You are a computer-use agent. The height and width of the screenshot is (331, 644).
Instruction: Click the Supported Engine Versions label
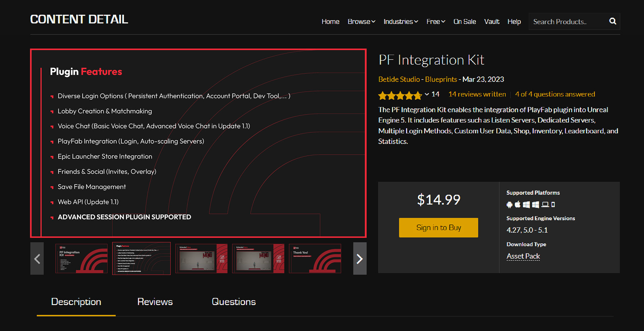(541, 218)
